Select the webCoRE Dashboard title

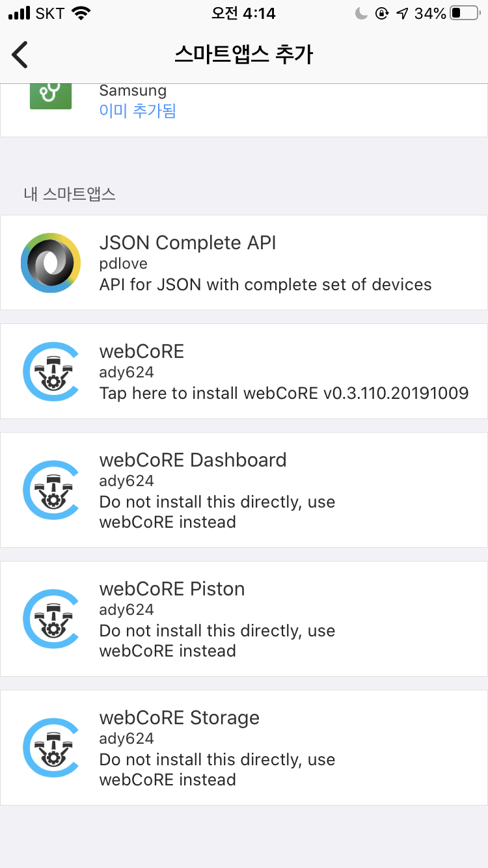click(x=193, y=460)
